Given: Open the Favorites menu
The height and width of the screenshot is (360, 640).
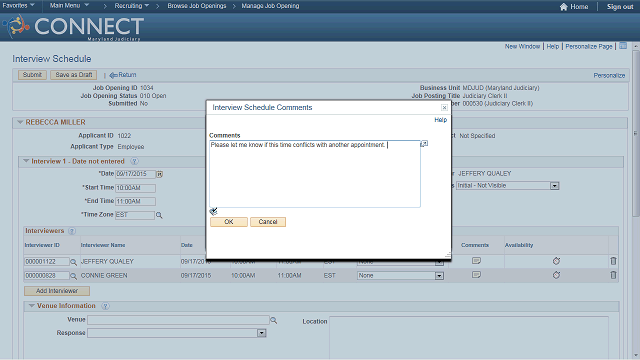Looking at the screenshot, I should pyautogui.click(x=18, y=6).
